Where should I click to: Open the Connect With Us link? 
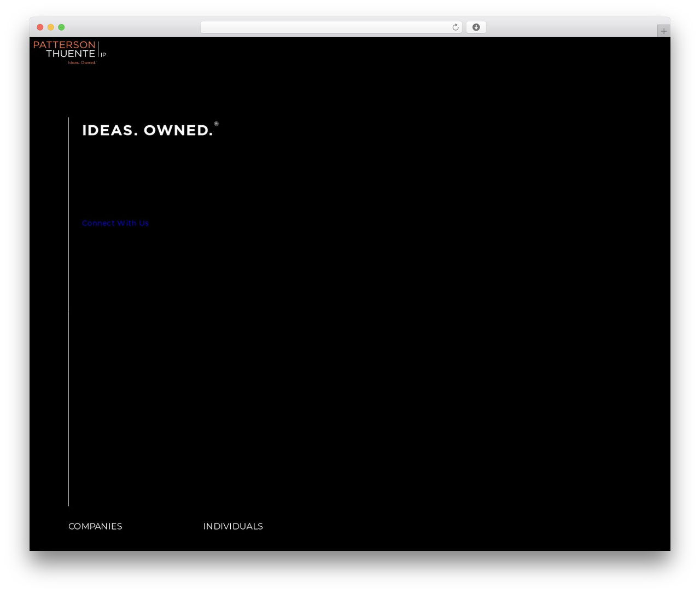click(115, 223)
